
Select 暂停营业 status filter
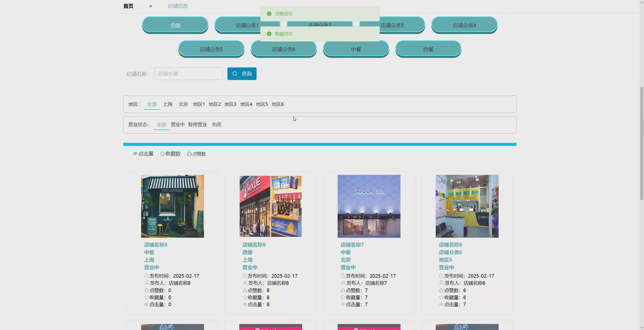[x=197, y=125]
